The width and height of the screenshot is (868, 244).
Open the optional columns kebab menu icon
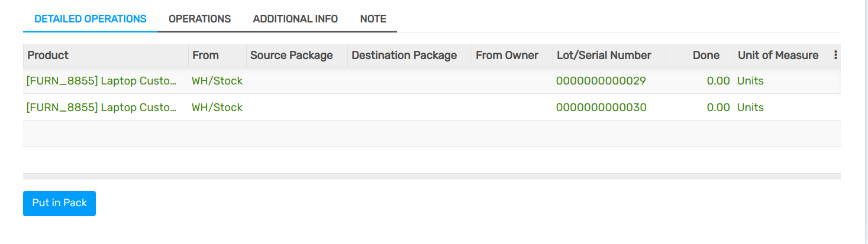(x=835, y=55)
